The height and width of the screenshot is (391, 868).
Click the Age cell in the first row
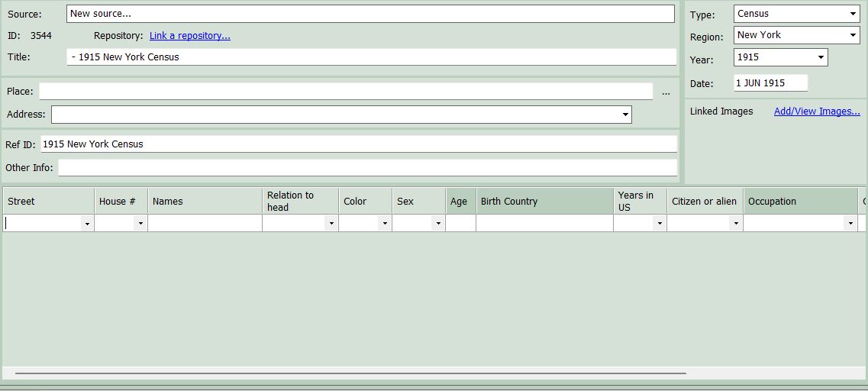coord(461,223)
